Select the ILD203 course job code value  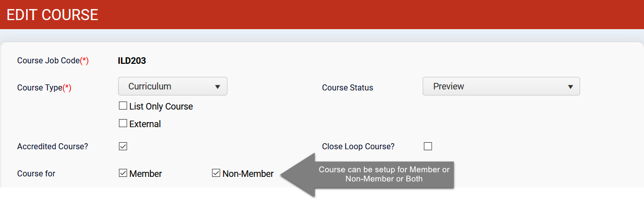(132, 61)
